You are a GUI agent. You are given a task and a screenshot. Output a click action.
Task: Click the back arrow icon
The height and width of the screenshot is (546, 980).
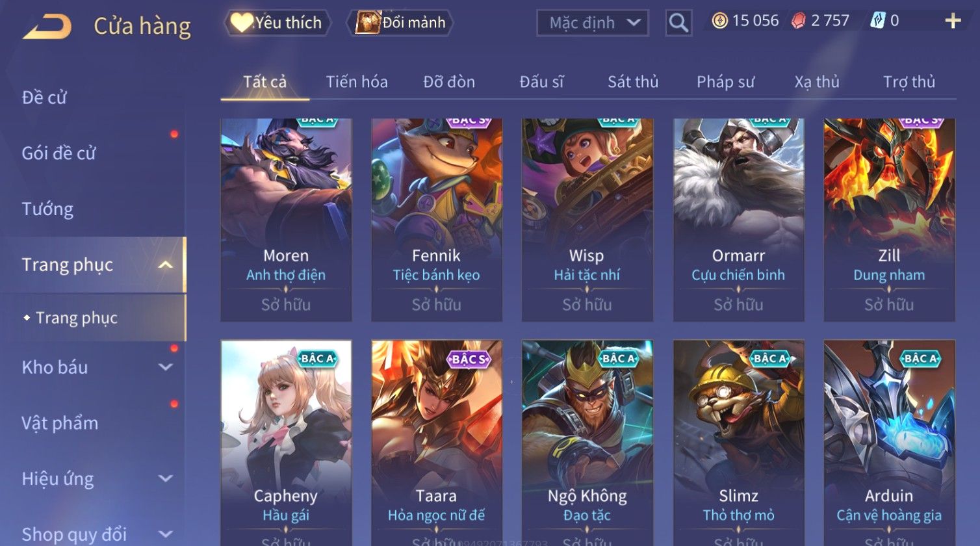pyautogui.click(x=47, y=27)
